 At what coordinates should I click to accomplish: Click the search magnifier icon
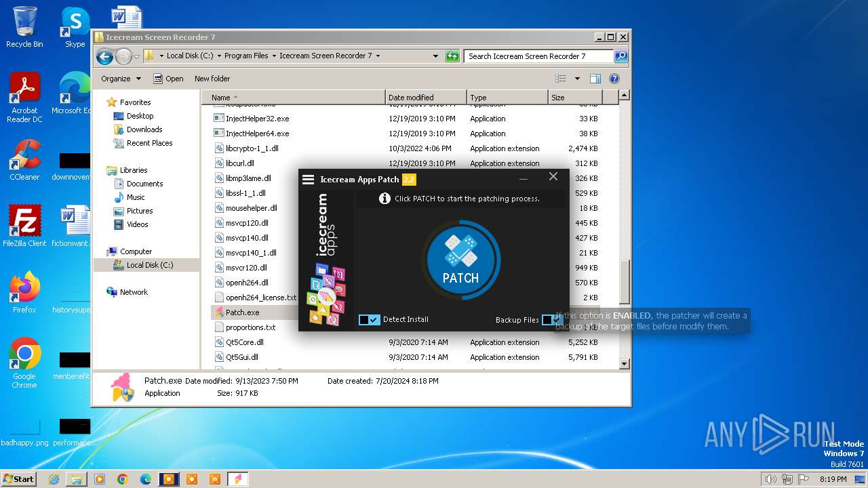621,56
